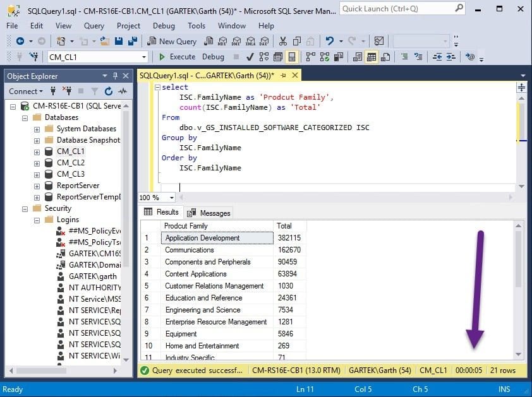Display Estimated Execution Plan icon
This screenshot has width=532, height=397.
click(x=264, y=57)
